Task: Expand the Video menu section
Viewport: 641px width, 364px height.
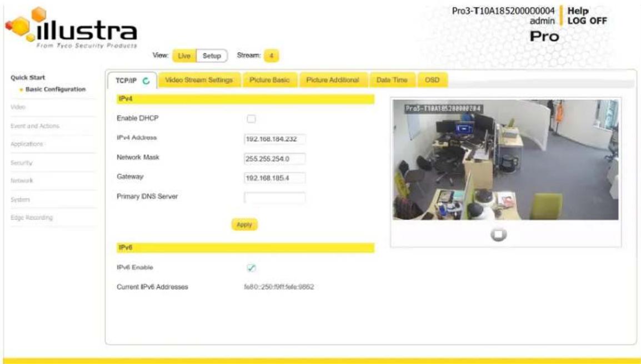Action: coord(18,107)
